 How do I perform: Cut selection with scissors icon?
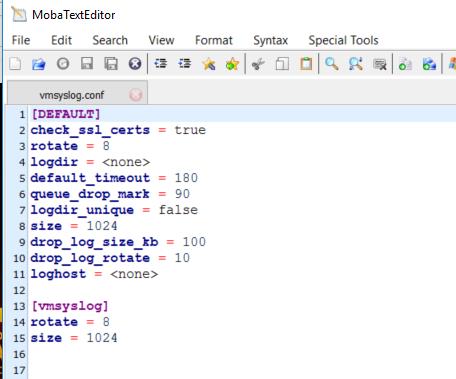258,64
